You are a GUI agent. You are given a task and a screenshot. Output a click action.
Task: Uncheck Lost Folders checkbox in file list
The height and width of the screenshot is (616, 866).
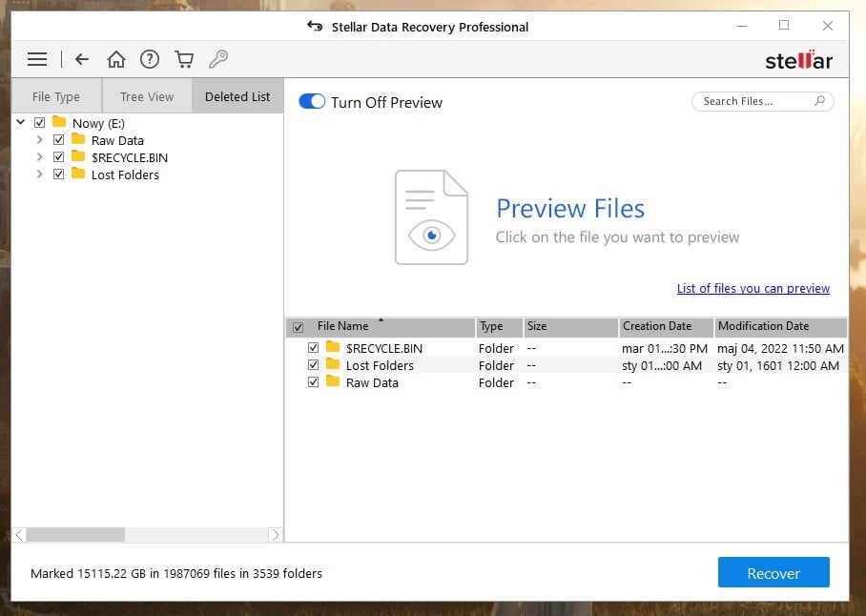[313, 365]
